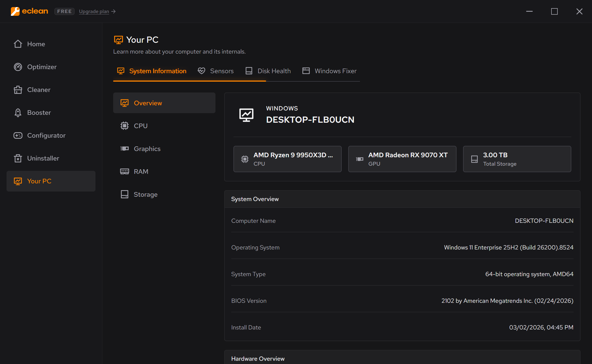Minimize the eclean window
This screenshot has width=592, height=364.
tap(529, 11)
